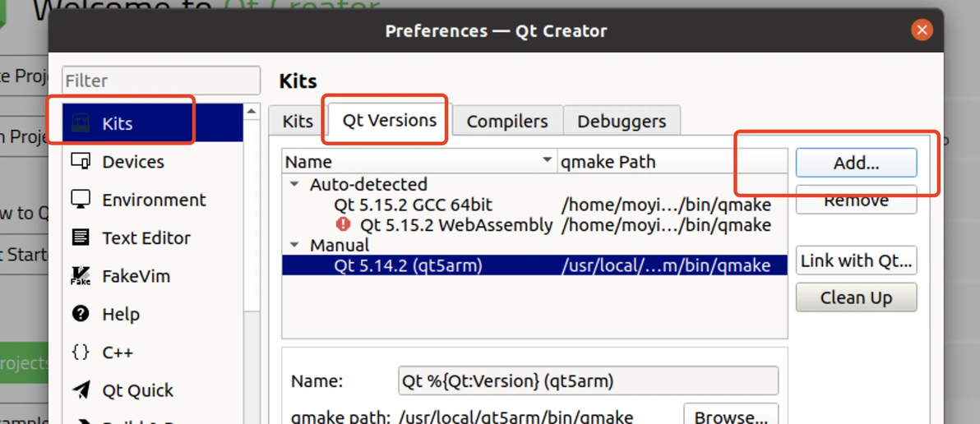Click the Add... button
The image size is (980, 424).
tap(856, 163)
